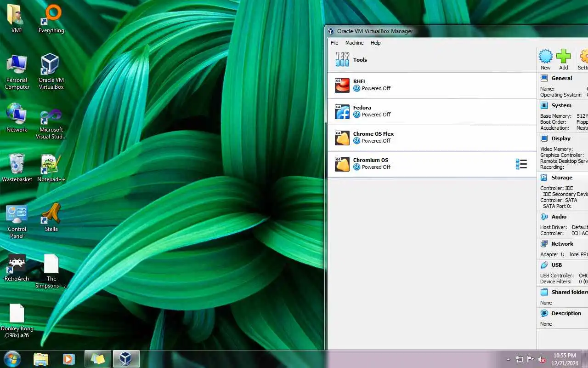Launch Microsoft Visual Studio shortcut
Screen dimensions: 588x368
tap(51, 123)
